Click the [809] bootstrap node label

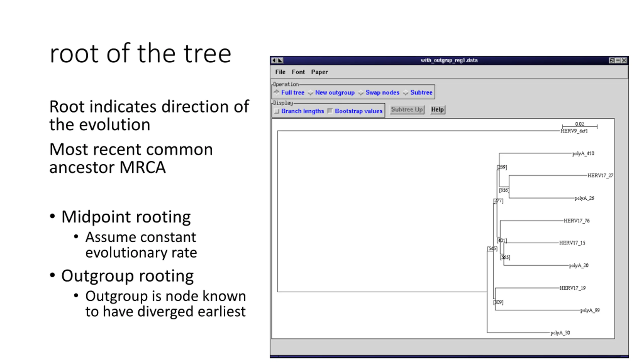point(498,302)
